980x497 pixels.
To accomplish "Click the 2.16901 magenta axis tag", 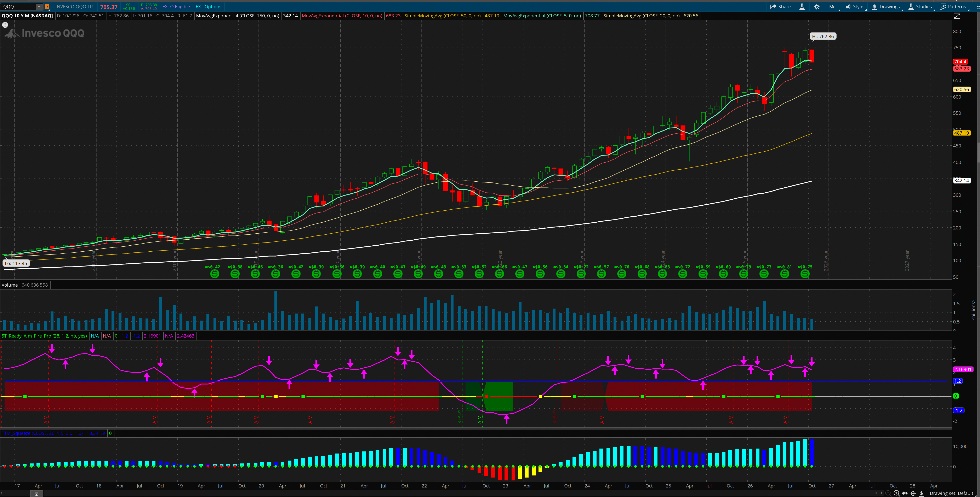I will [963, 369].
